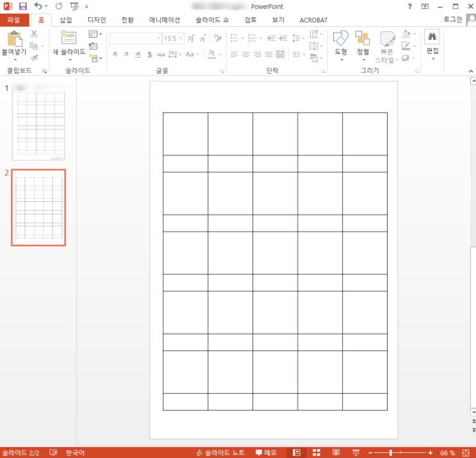The height and width of the screenshot is (458, 476).
Task: Select the Format Painter brush
Action: click(35, 58)
